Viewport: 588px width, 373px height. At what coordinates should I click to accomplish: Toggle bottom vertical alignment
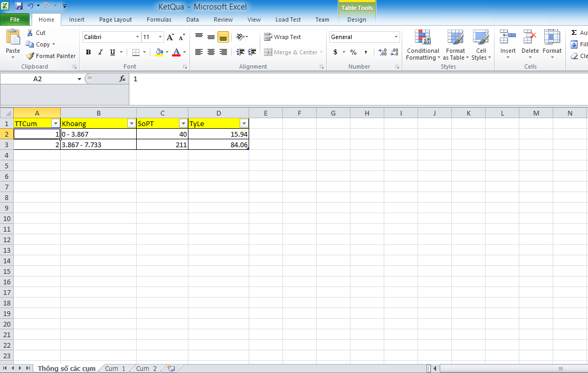click(x=223, y=37)
